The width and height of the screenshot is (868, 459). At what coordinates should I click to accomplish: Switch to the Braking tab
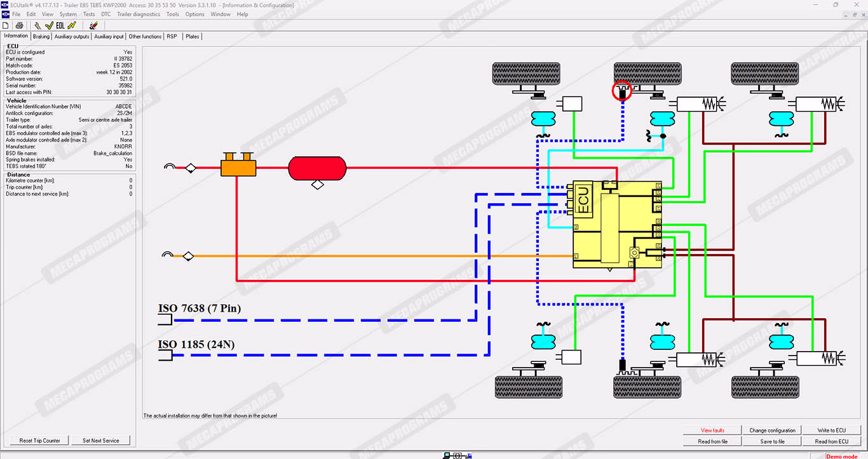[x=41, y=37]
